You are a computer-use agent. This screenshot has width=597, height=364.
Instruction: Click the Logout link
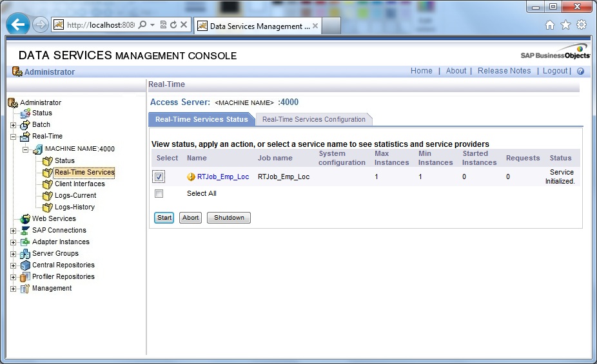[x=555, y=71]
